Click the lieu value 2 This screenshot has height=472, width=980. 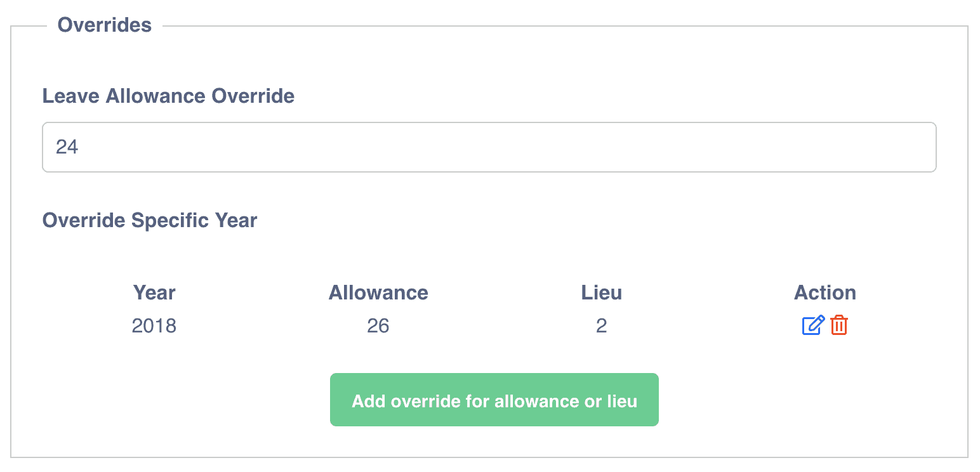(x=601, y=325)
